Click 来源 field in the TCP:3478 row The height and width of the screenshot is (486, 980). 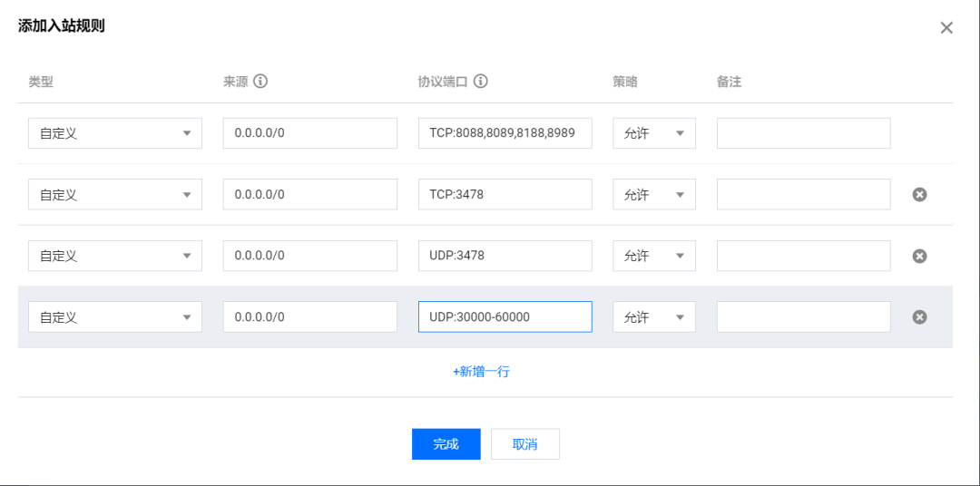(310, 194)
